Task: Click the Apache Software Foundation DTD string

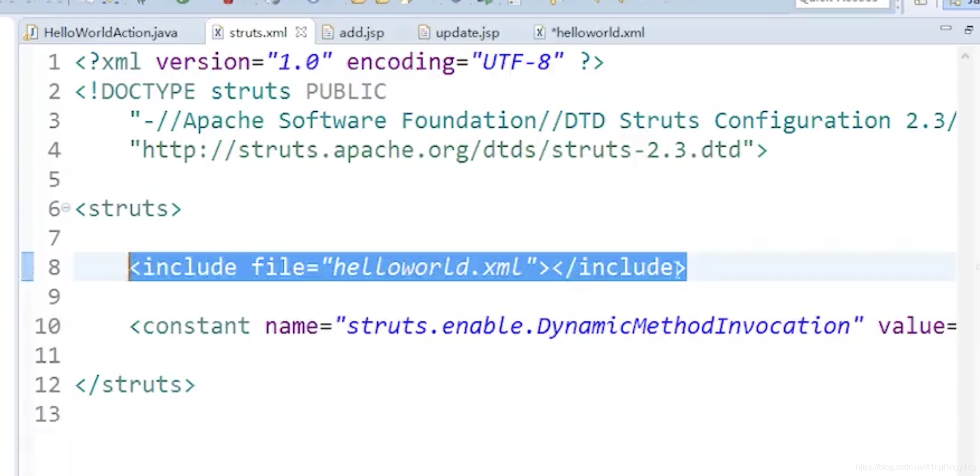Action: tap(543, 121)
